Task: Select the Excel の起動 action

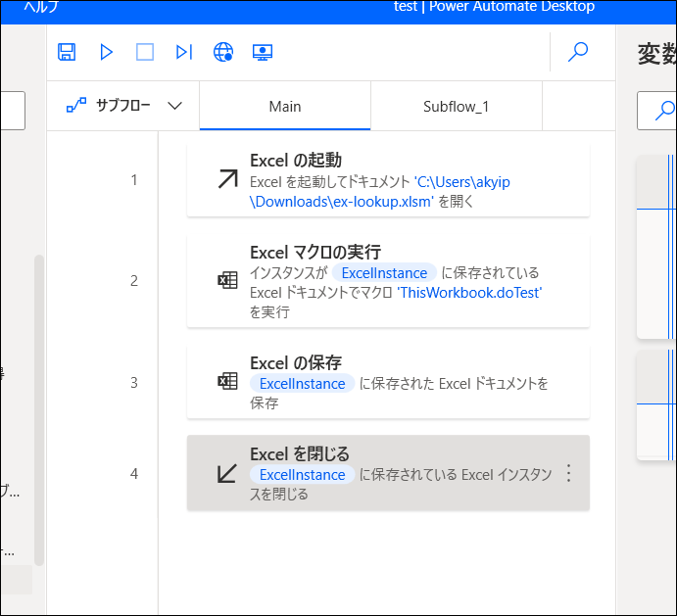Action: point(388,180)
